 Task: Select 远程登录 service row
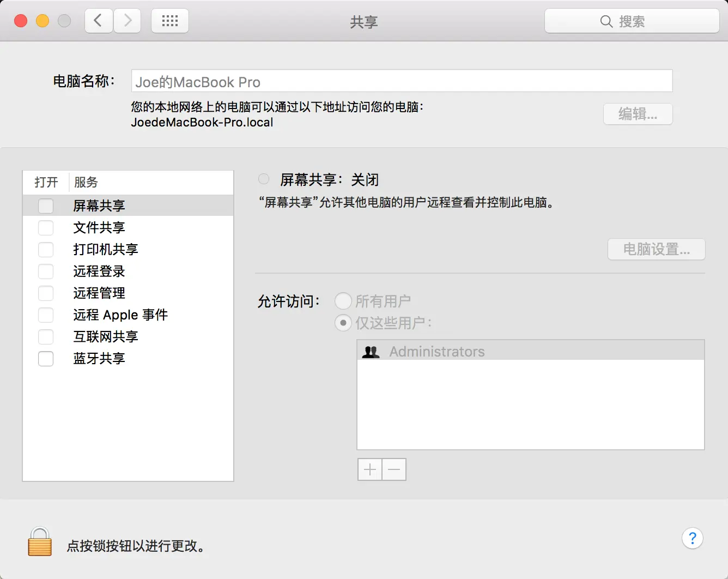tap(128, 271)
